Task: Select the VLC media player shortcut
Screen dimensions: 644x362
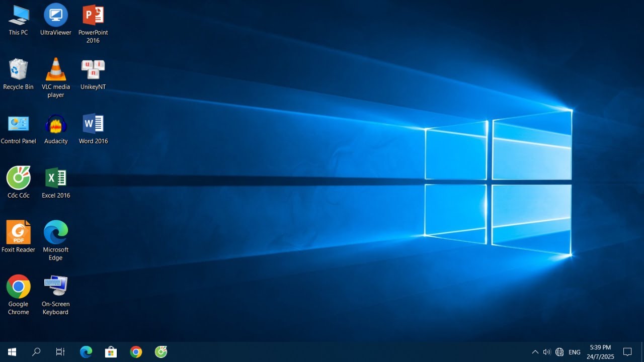Action: point(56,78)
